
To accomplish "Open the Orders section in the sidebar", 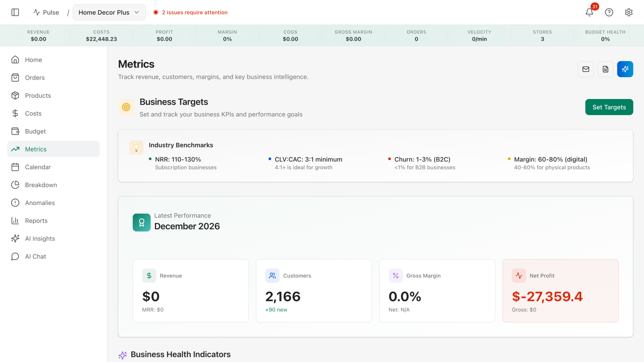I will coord(35,77).
